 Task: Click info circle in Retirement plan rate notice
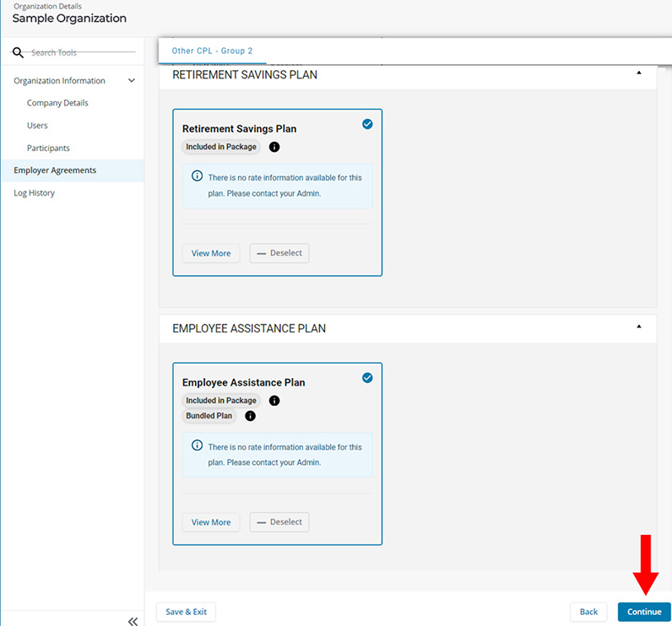pos(198,175)
